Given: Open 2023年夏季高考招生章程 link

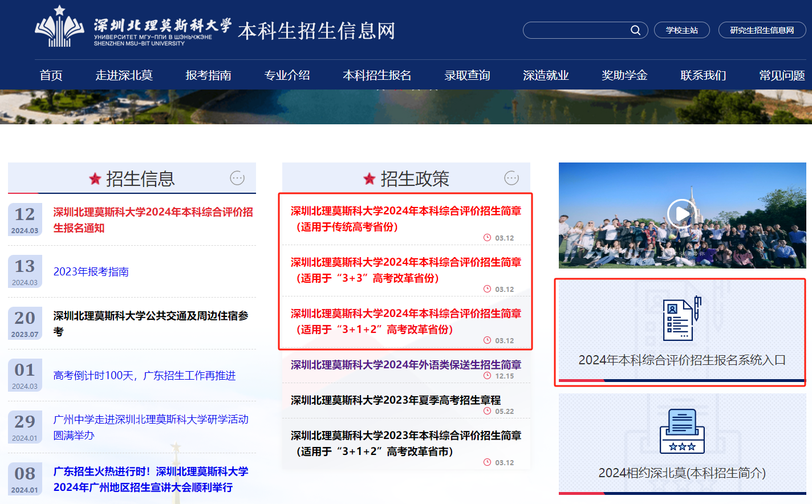Looking at the screenshot, I should pyautogui.click(x=396, y=400).
